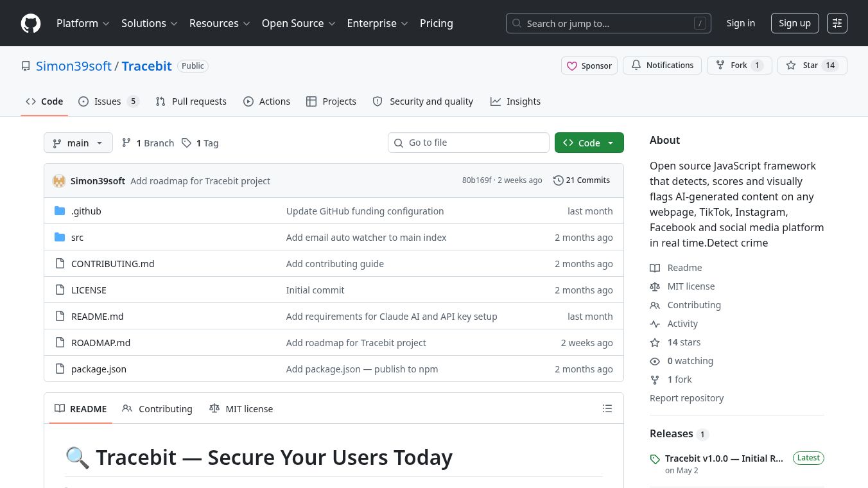Open 'Update GitHub funding configuration' commit
The height and width of the screenshot is (488, 868).
click(x=365, y=211)
